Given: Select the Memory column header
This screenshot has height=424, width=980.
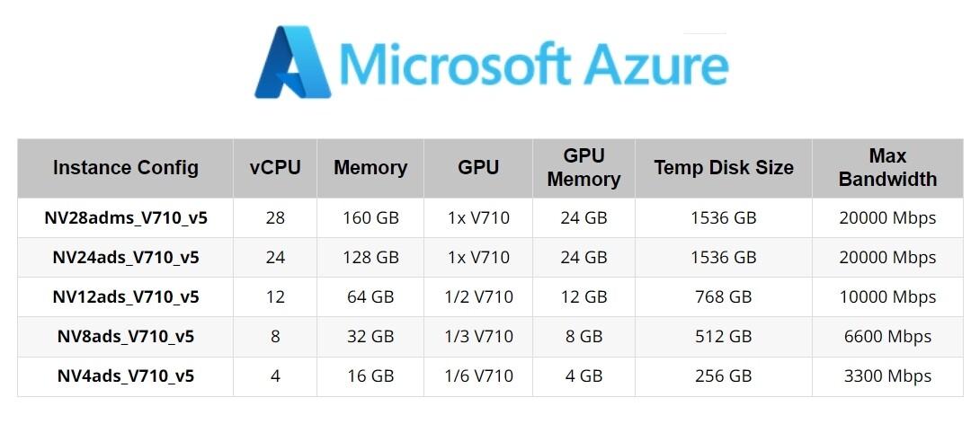Looking at the screenshot, I should tap(370, 168).
